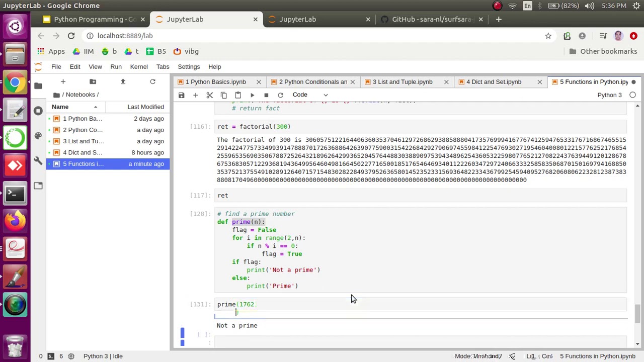Reload the page in Chrome

[x=71, y=36]
